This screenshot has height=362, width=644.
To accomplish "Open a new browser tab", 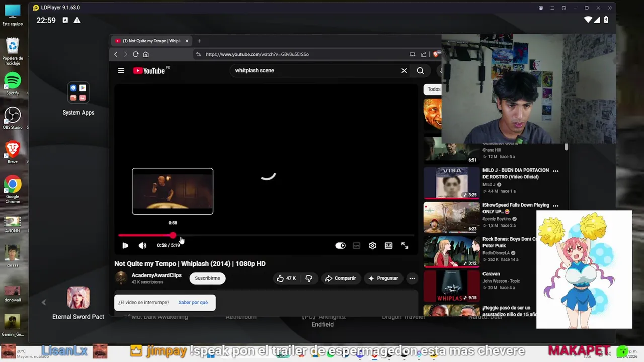I will (x=199, y=41).
